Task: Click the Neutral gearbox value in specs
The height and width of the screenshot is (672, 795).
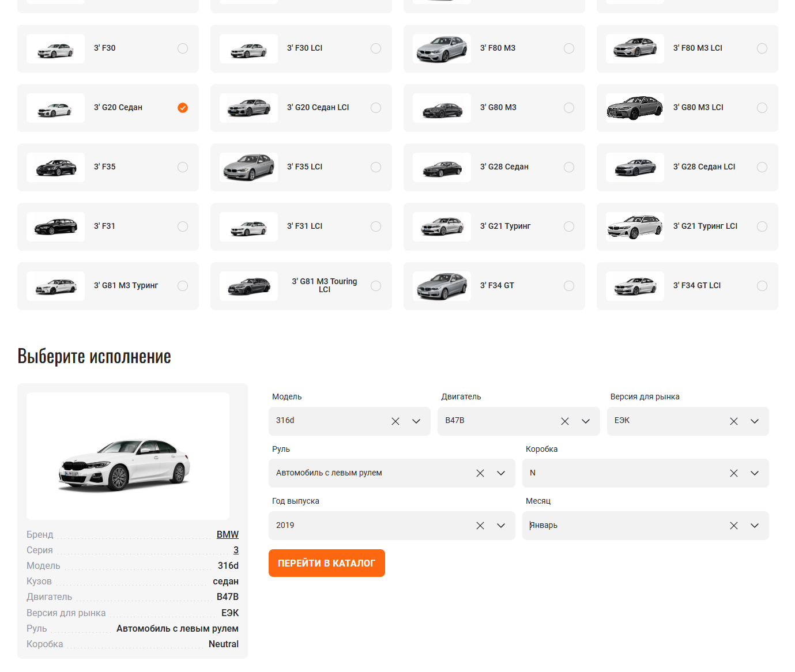Action: coord(224,644)
